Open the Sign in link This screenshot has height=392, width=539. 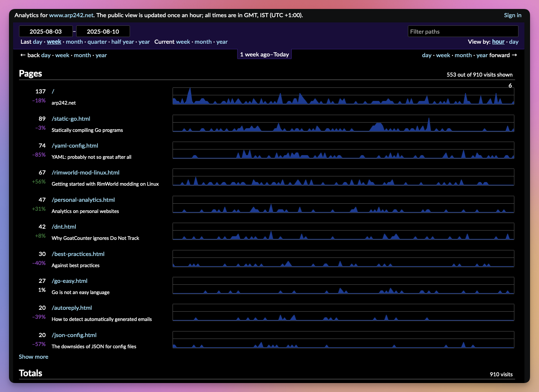[x=512, y=15]
